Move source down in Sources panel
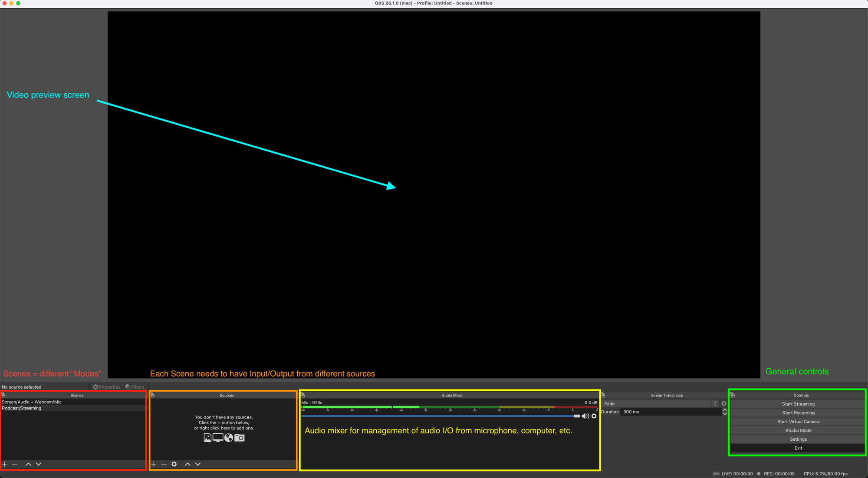The width and height of the screenshot is (868, 478). 198,464
